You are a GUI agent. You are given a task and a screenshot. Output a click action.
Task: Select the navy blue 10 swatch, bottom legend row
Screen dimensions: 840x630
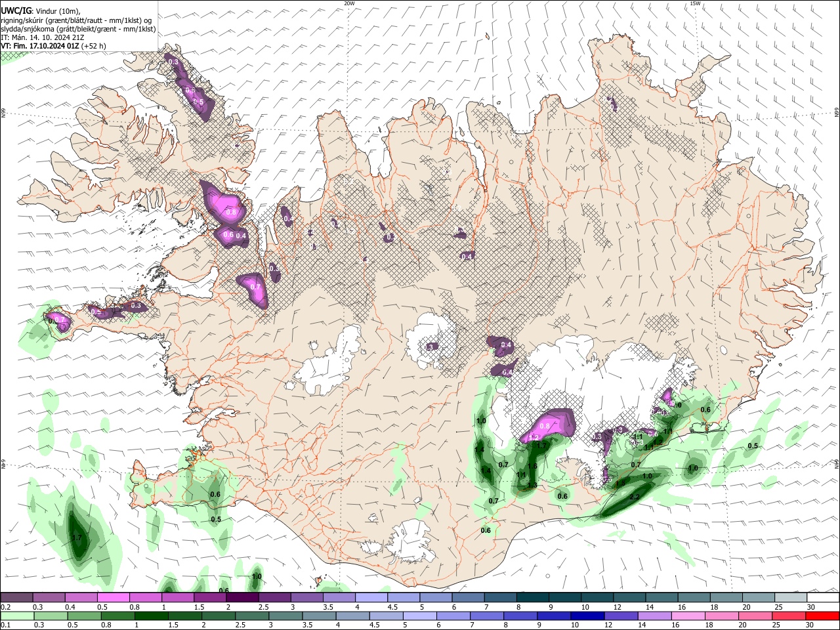(x=588, y=616)
